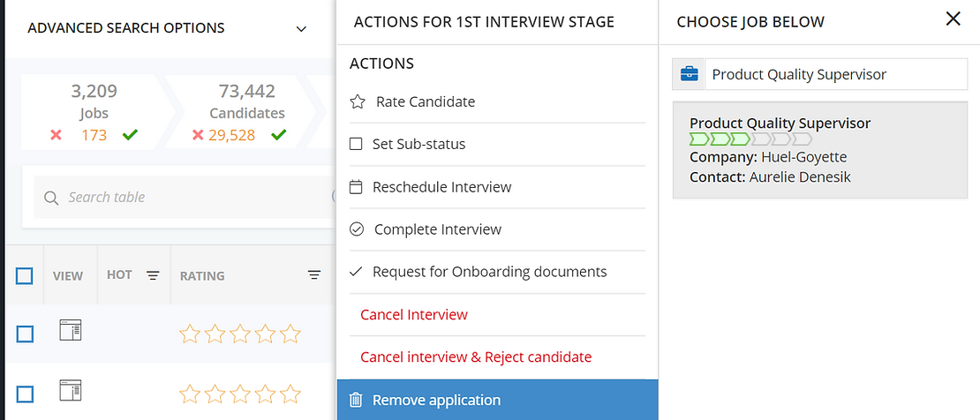This screenshot has width=980, height=420.
Task: Click the trash icon for Remove application
Action: pos(356,400)
